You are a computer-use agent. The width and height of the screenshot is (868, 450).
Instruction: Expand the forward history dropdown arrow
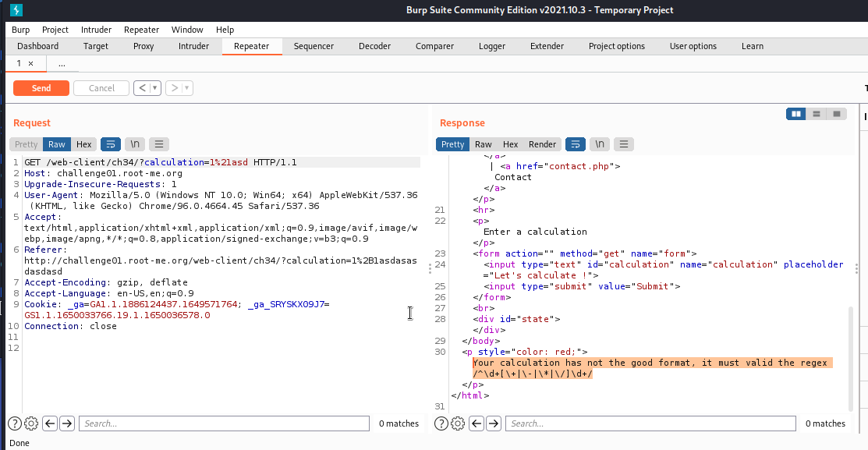pos(187,88)
